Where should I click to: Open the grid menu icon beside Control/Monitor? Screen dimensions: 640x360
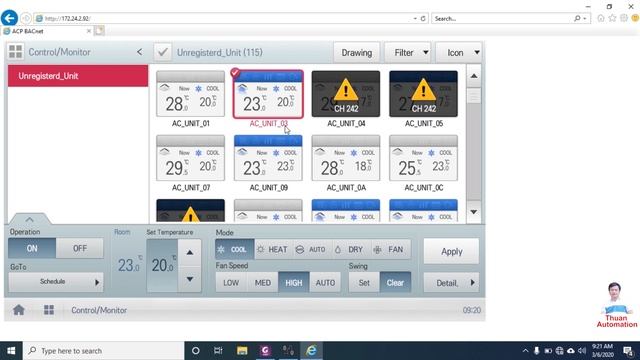coord(16,52)
